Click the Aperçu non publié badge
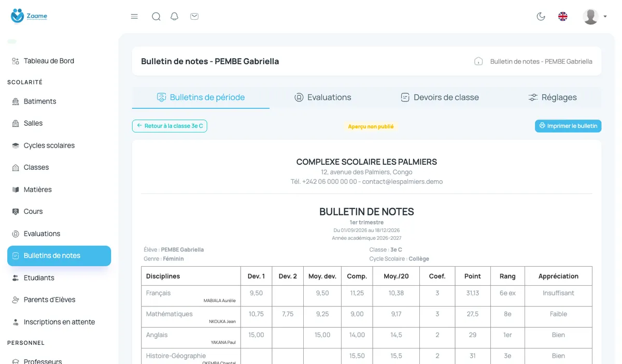 click(371, 126)
